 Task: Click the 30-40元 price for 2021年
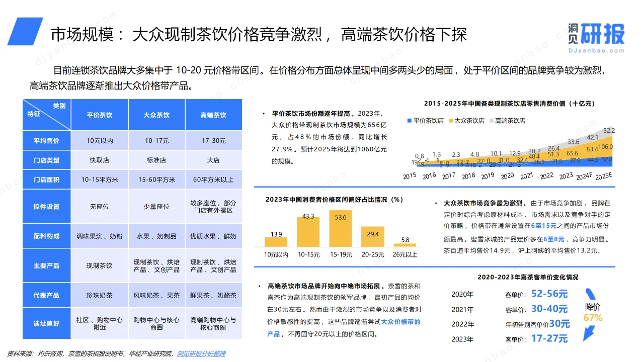tap(549, 309)
